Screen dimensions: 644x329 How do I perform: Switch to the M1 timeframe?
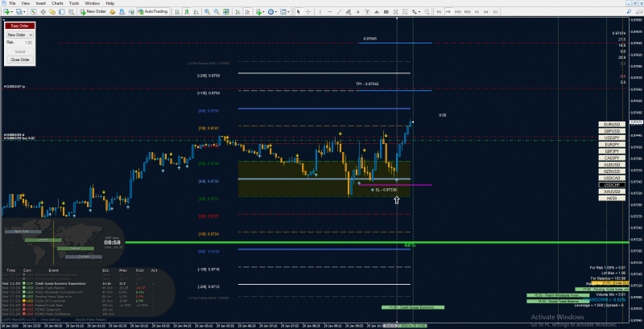click(x=439, y=12)
